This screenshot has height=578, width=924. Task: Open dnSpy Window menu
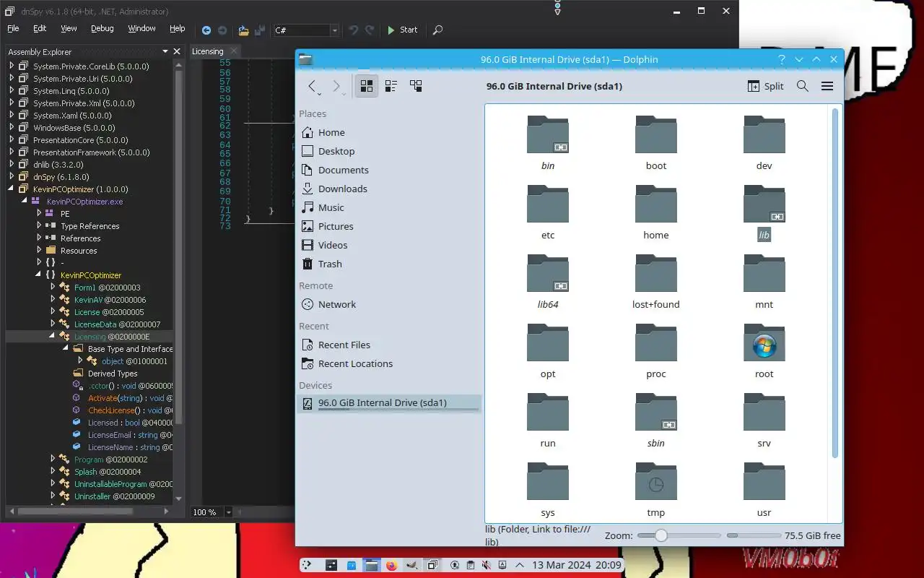click(141, 29)
